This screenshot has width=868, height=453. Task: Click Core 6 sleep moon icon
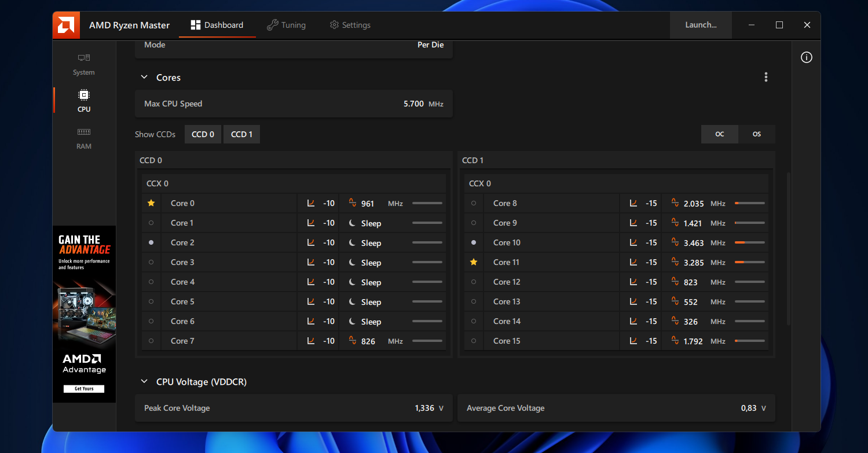(352, 321)
